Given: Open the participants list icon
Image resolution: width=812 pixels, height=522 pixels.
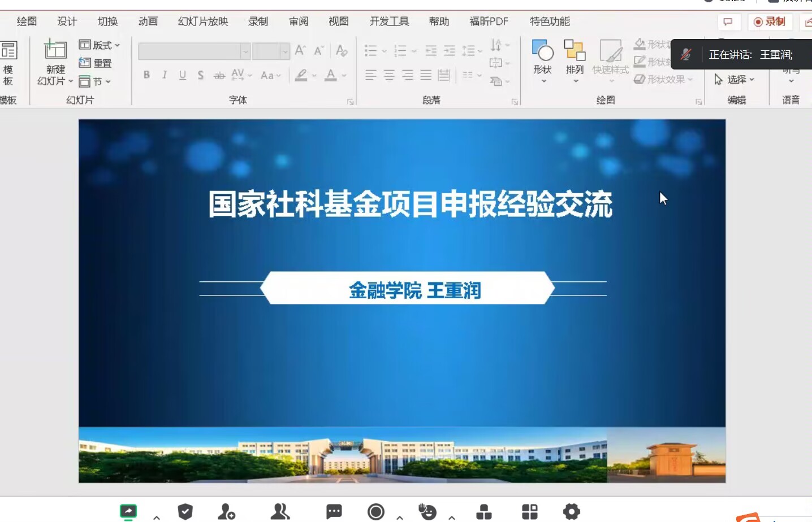Looking at the screenshot, I should 280,512.
